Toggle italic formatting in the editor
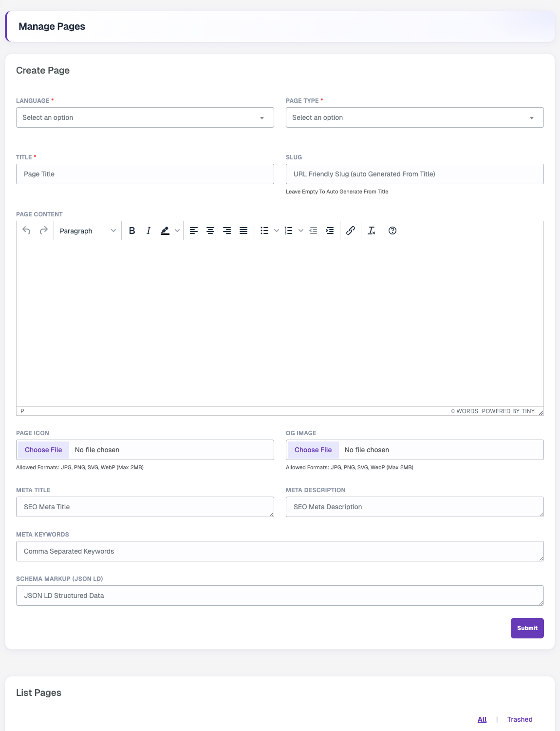This screenshot has width=560, height=731. pos(149,231)
